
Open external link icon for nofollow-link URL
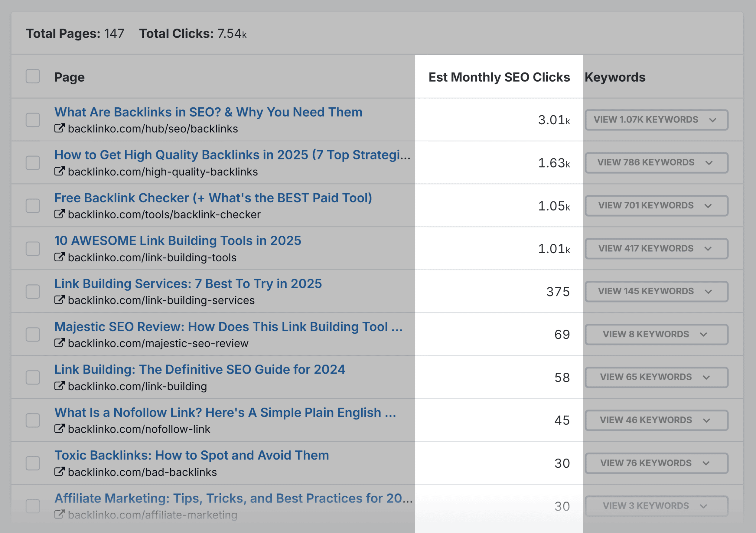point(60,429)
